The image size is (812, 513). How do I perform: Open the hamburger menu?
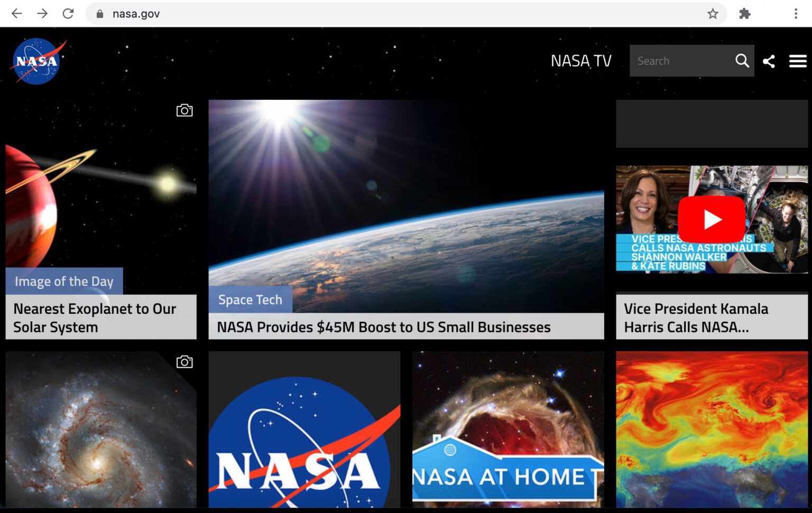tap(797, 61)
